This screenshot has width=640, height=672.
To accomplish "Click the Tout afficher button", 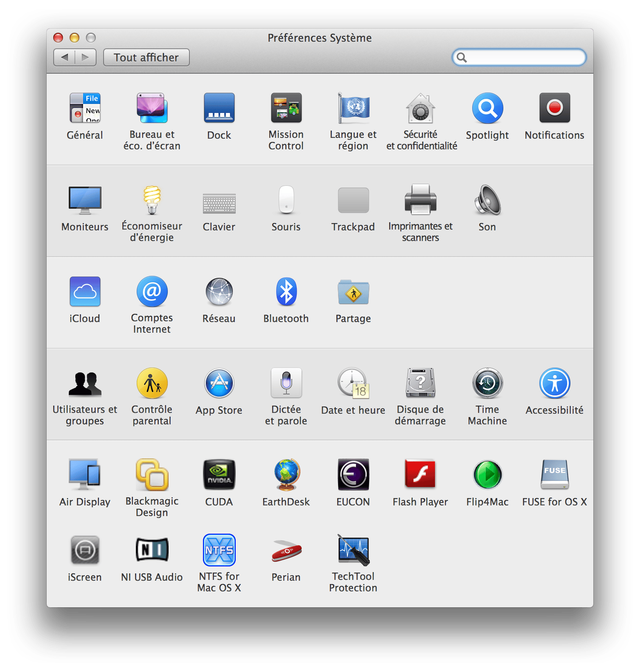I will [x=146, y=57].
